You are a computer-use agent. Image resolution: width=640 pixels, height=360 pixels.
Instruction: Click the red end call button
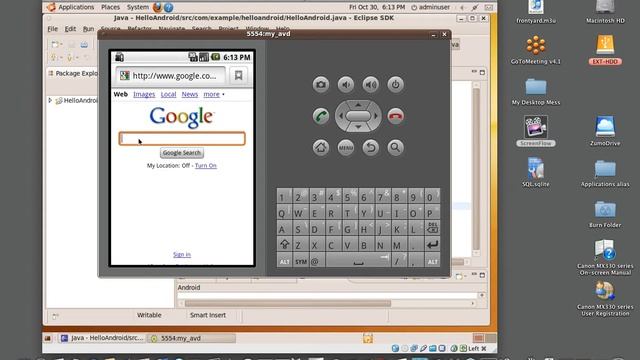pos(396,116)
